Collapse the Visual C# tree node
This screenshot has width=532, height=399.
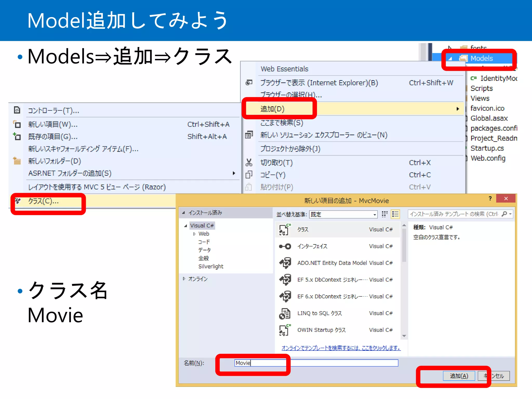(x=185, y=226)
